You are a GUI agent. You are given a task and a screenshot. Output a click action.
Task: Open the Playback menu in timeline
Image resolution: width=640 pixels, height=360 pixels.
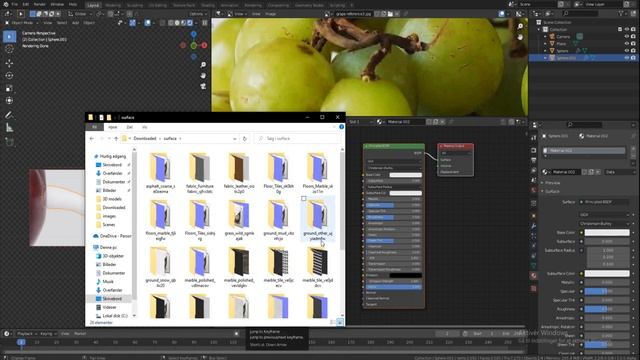coord(27,334)
